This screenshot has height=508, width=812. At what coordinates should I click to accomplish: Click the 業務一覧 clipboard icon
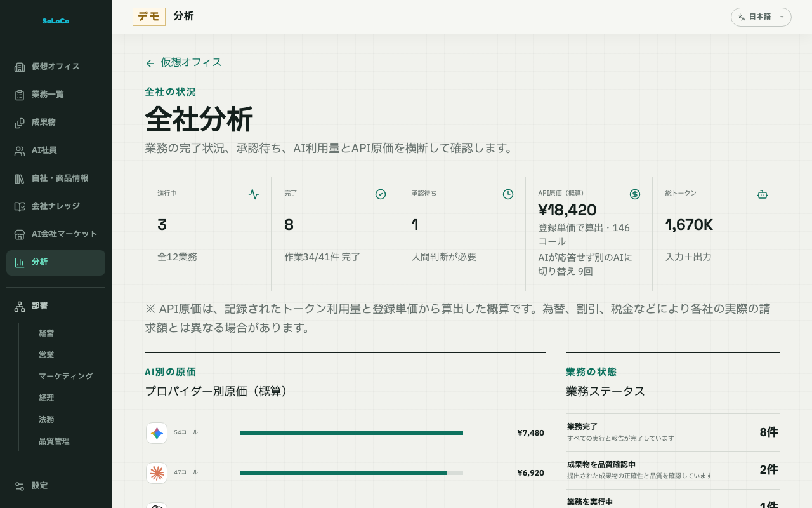coord(20,95)
